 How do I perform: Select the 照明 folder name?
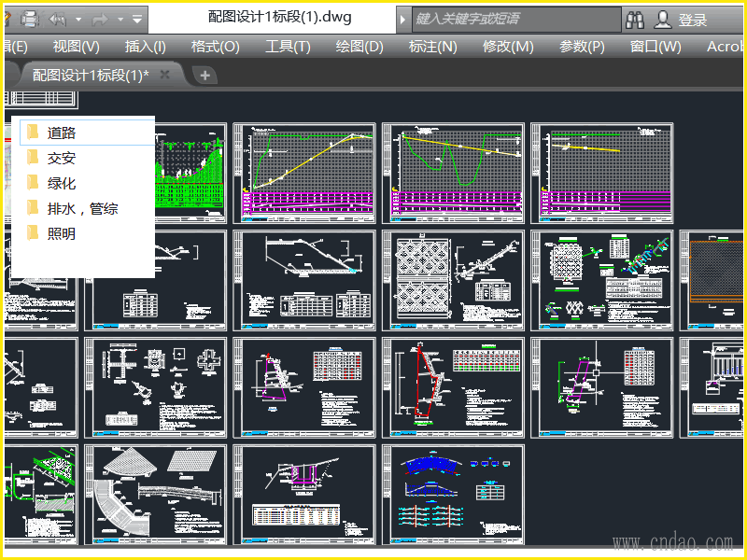pyautogui.click(x=62, y=234)
